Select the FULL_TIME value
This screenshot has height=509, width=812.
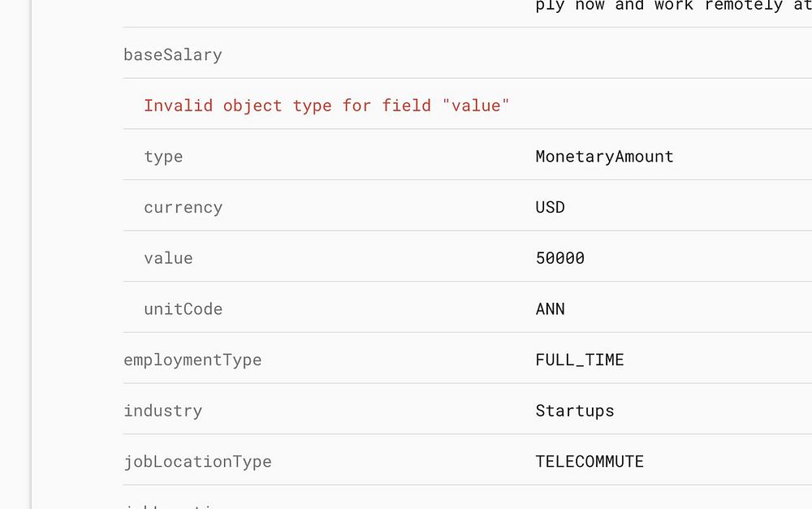580,360
